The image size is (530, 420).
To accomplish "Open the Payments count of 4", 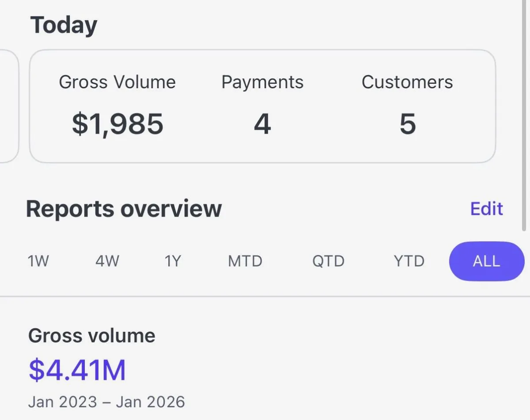I will coord(262,124).
